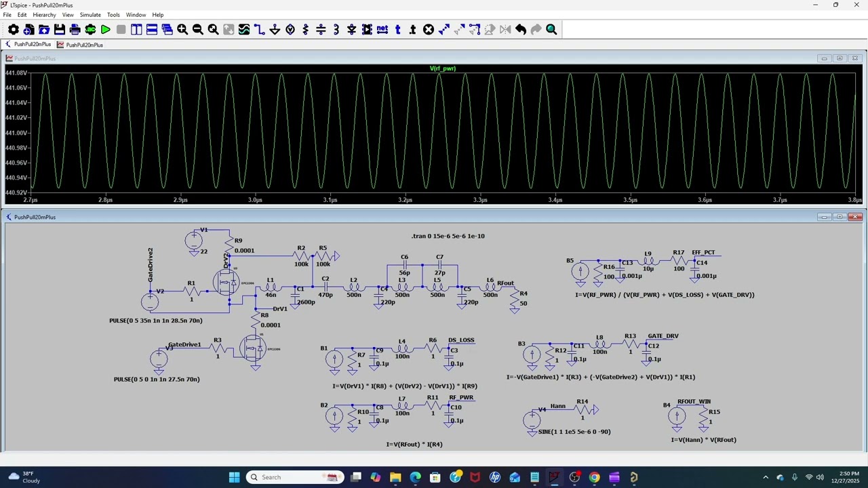Open the pick visible traces waveform icon

point(244,29)
